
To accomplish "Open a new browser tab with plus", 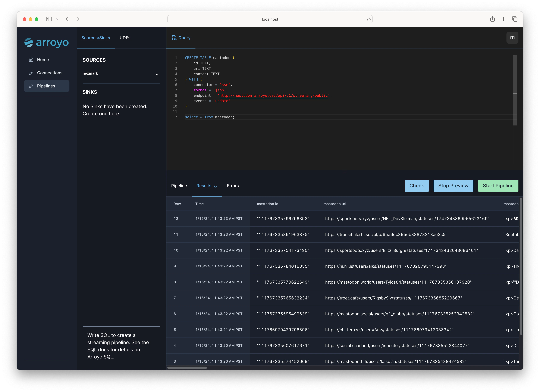I will [x=503, y=19].
